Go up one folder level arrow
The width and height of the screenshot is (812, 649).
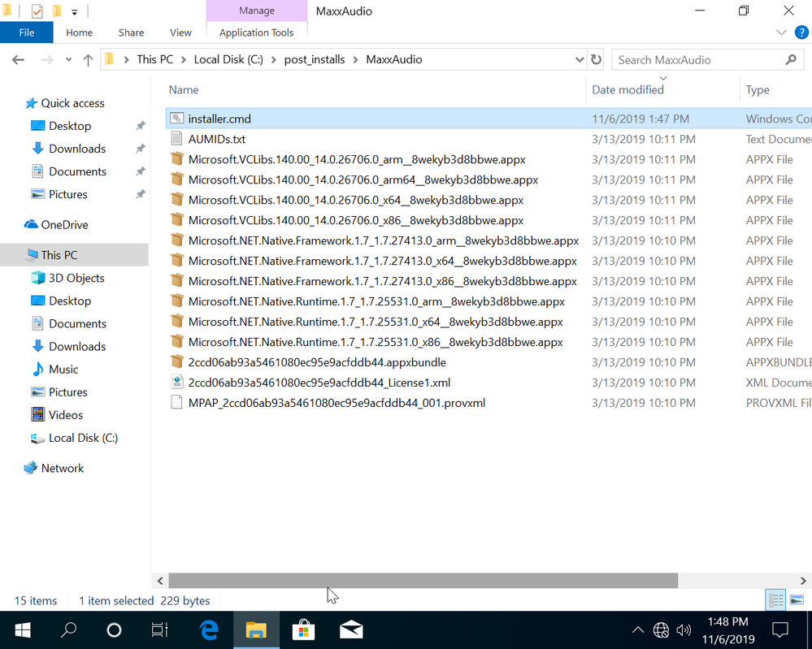click(88, 60)
